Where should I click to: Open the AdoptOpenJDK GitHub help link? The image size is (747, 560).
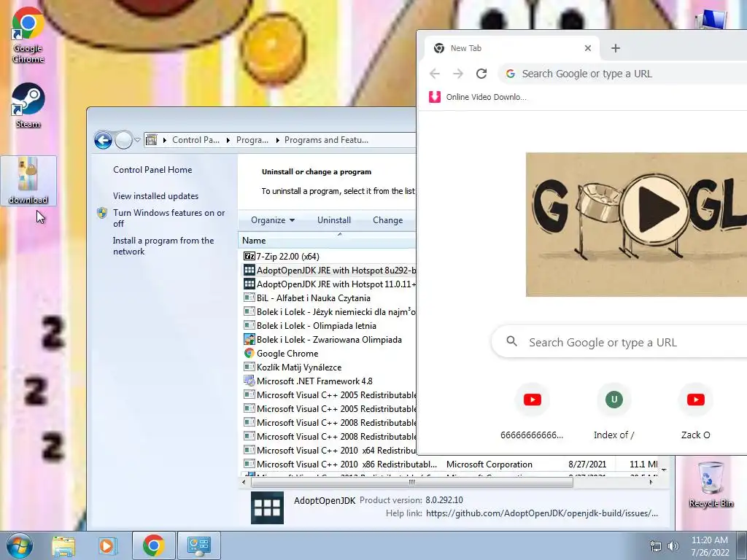542,513
